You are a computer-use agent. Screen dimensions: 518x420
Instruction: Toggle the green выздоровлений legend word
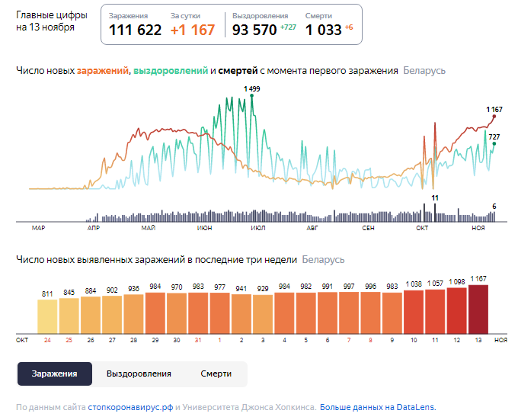(x=171, y=71)
